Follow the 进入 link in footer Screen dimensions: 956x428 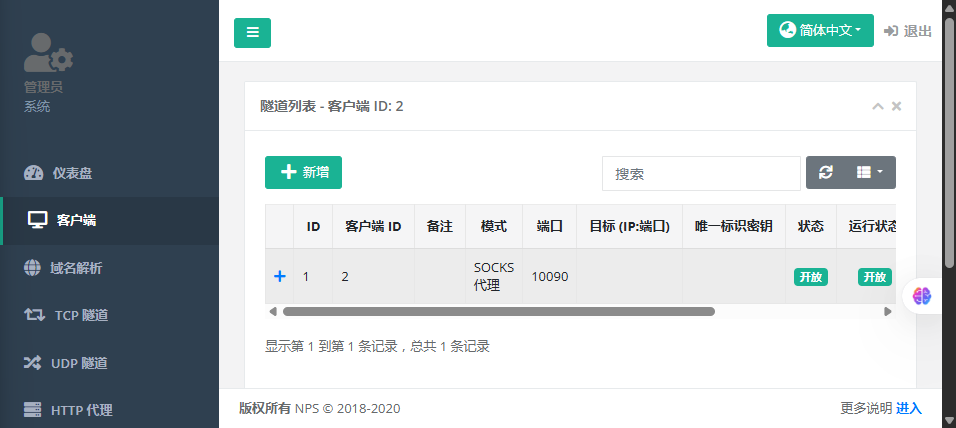pos(909,408)
